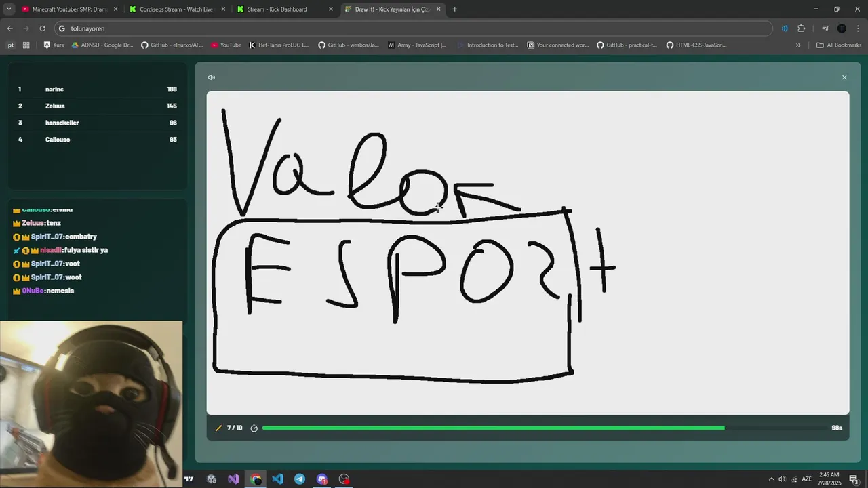Select the Draw It! Kick tab
This screenshot has height=488, width=868.
click(392, 9)
